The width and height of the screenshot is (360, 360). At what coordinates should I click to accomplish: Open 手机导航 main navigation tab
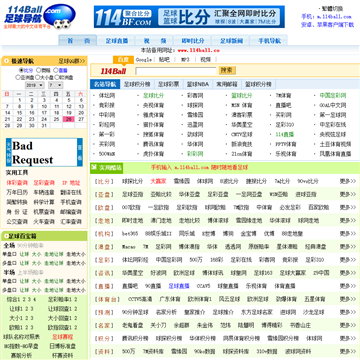[269, 41]
